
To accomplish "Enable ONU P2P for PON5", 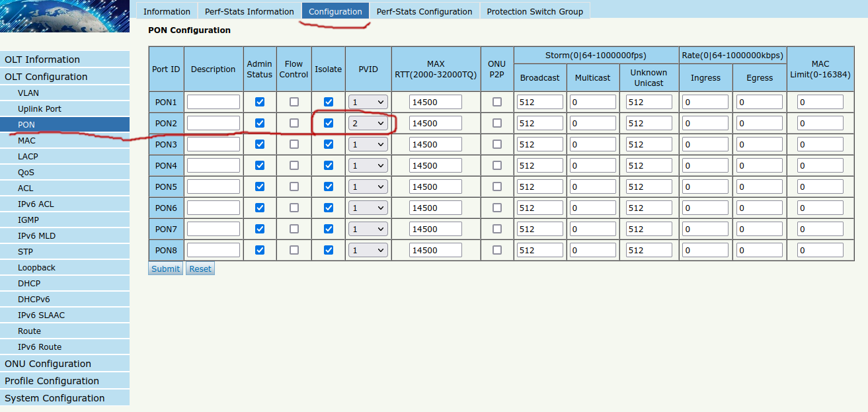I will pos(497,186).
